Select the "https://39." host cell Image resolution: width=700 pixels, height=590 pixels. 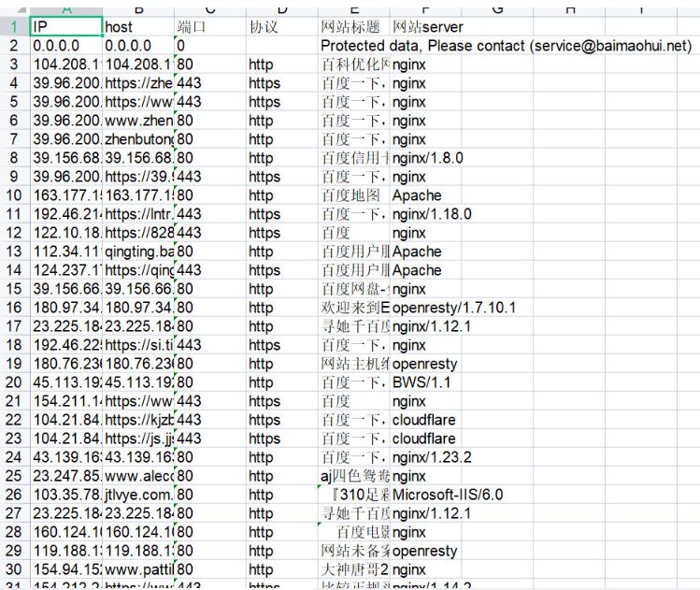(x=138, y=177)
